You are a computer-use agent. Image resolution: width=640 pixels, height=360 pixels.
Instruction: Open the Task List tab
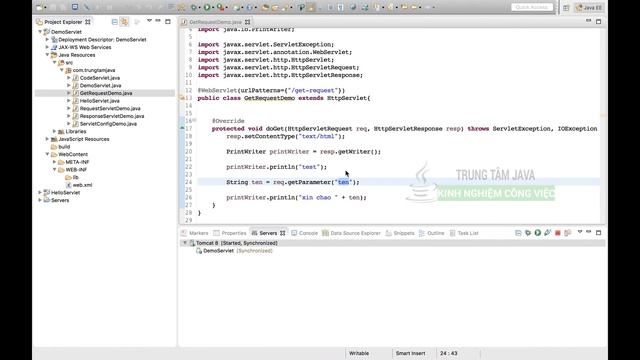(x=464, y=233)
